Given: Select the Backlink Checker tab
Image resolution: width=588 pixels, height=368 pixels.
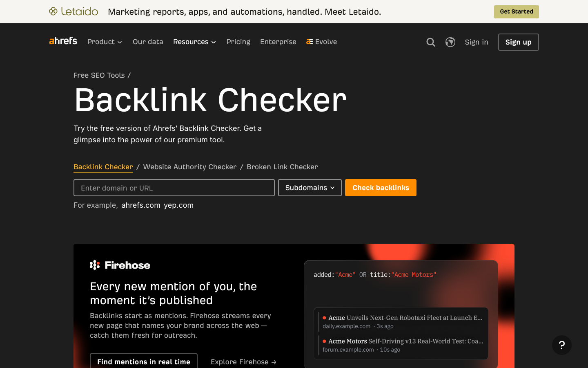Looking at the screenshot, I should 103,167.
